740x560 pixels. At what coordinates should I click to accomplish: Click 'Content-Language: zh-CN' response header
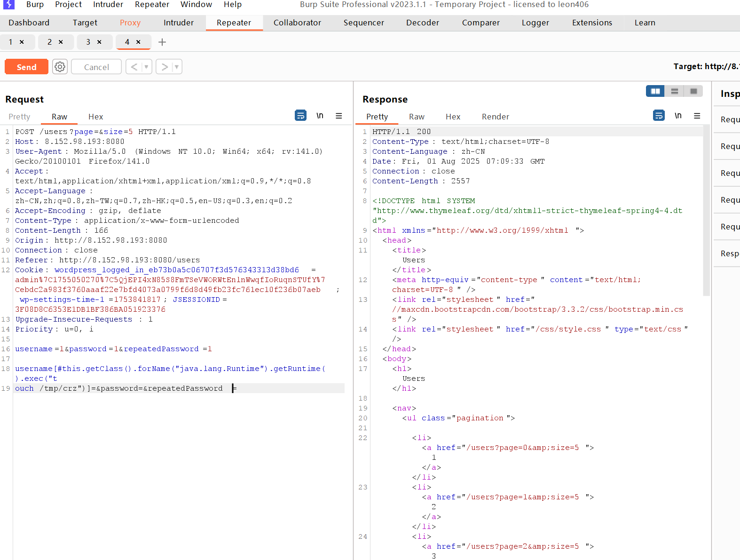coord(428,151)
